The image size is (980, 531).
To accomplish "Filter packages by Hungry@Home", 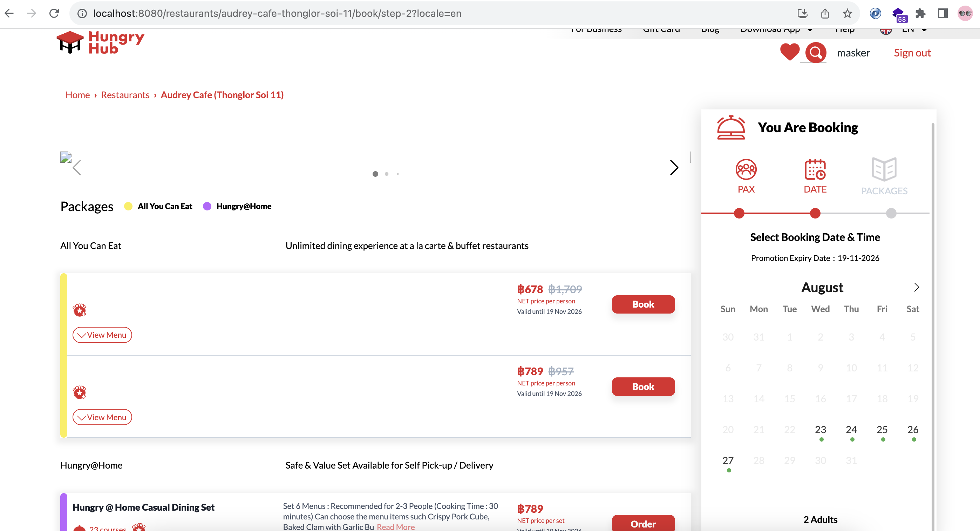I will tap(244, 206).
